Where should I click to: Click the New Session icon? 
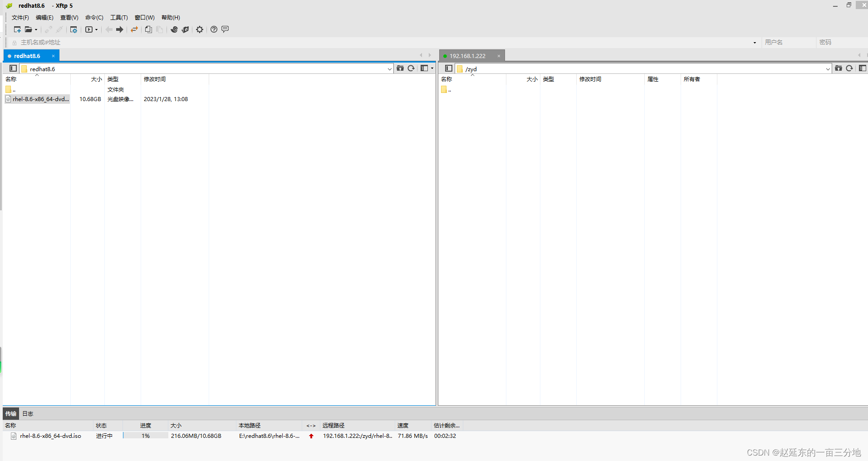pyautogui.click(x=17, y=29)
